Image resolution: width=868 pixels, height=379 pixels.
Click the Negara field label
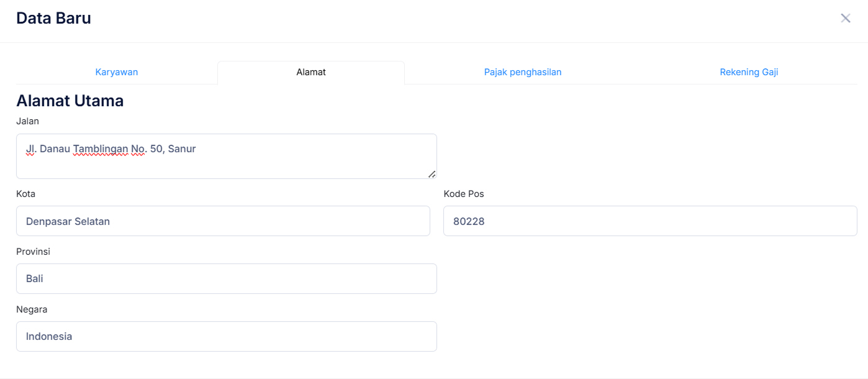(x=32, y=309)
